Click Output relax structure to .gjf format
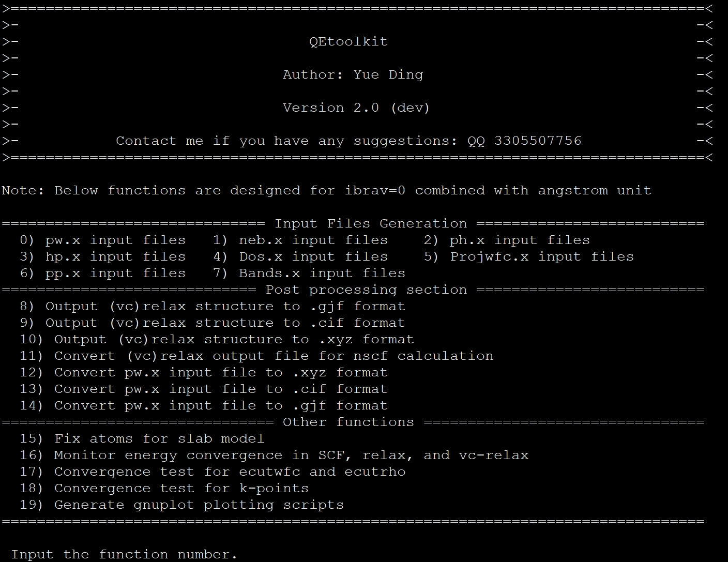The width and height of the screenshot is (728, 562). coord(213,307)
